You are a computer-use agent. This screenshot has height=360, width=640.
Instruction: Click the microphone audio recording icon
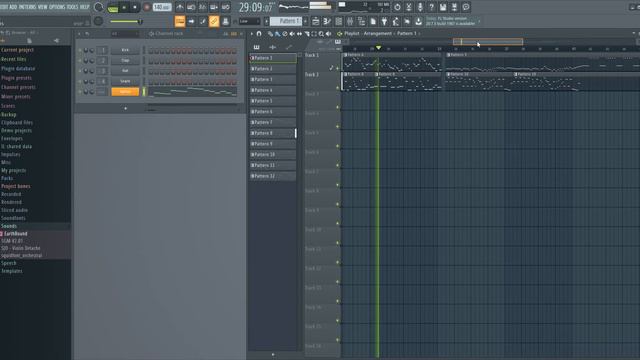pyautogui.click(x=420, y=7)
